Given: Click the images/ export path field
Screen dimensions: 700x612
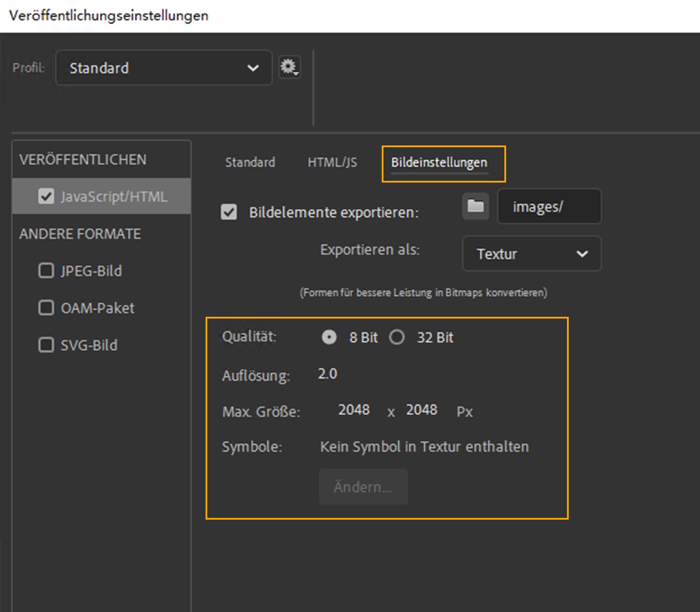Looking at the screenshot, I should click(x=549, y=207).
